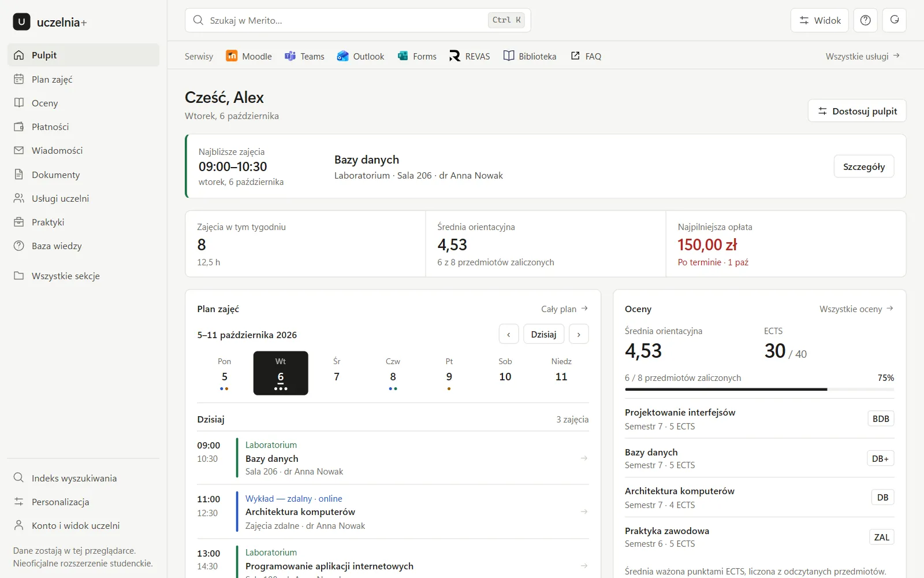
Task: Click Dostosuj pulpit button
Action: tap(856, 111)
